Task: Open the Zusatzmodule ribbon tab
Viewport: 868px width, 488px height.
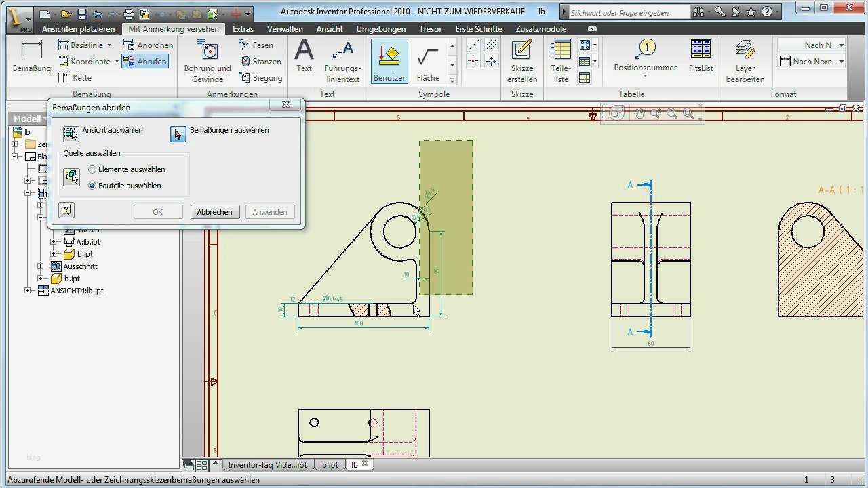Action: pos(541,29)
